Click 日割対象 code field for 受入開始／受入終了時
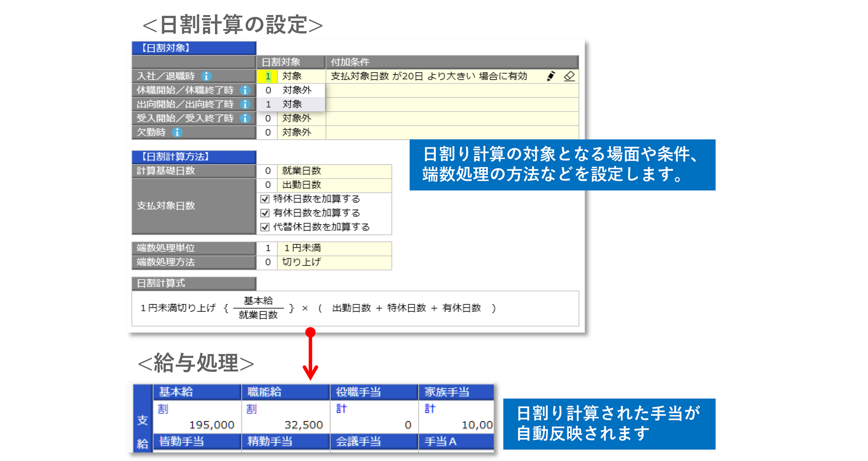The height and width of the screenshot is (461, 868). [267, 118]
